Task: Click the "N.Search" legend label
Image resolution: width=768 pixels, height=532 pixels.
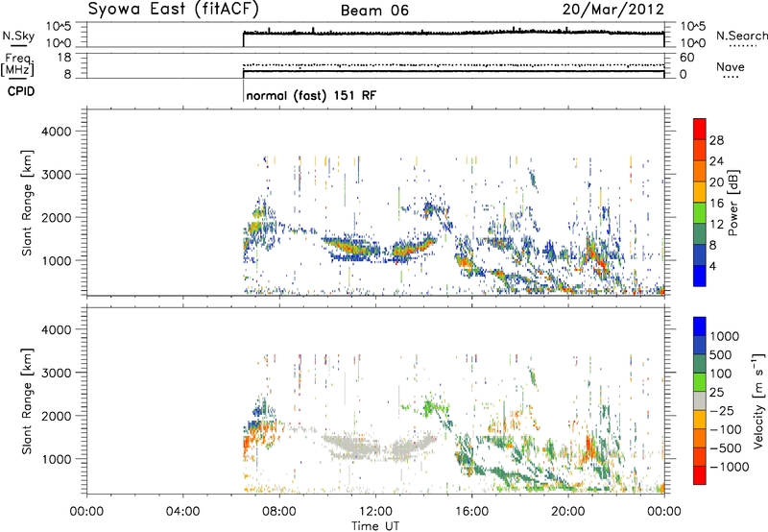Action: pyautogui.click(x=741, y=36)
